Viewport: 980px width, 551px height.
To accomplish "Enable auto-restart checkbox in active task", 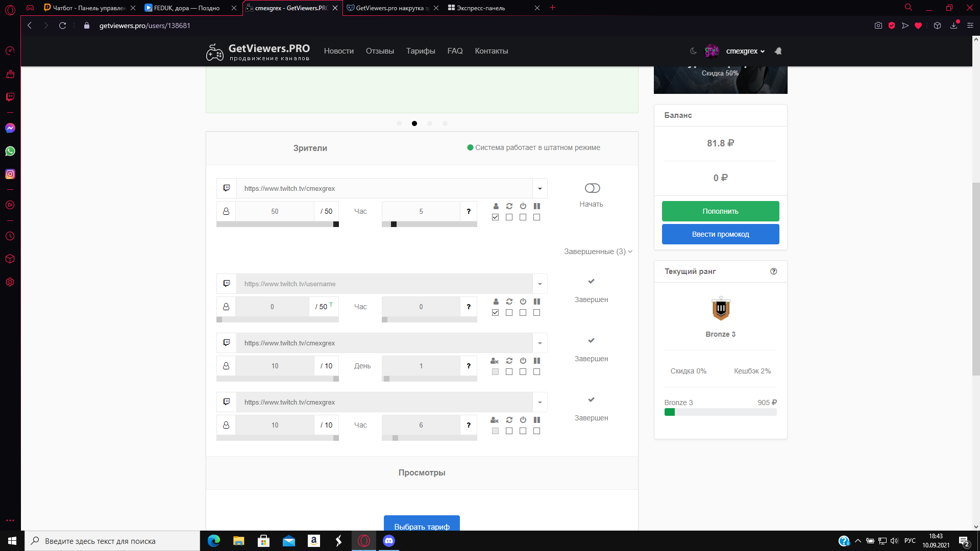I will (x=509, y=217).
